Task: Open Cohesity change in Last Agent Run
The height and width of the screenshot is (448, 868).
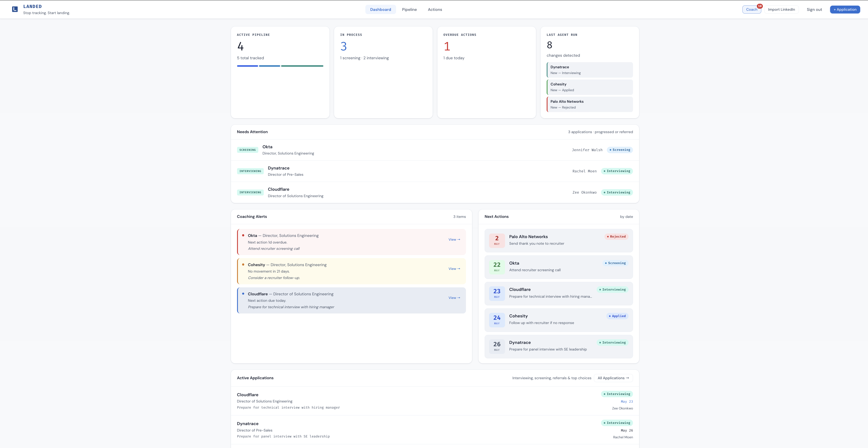Action: point(589,87)
